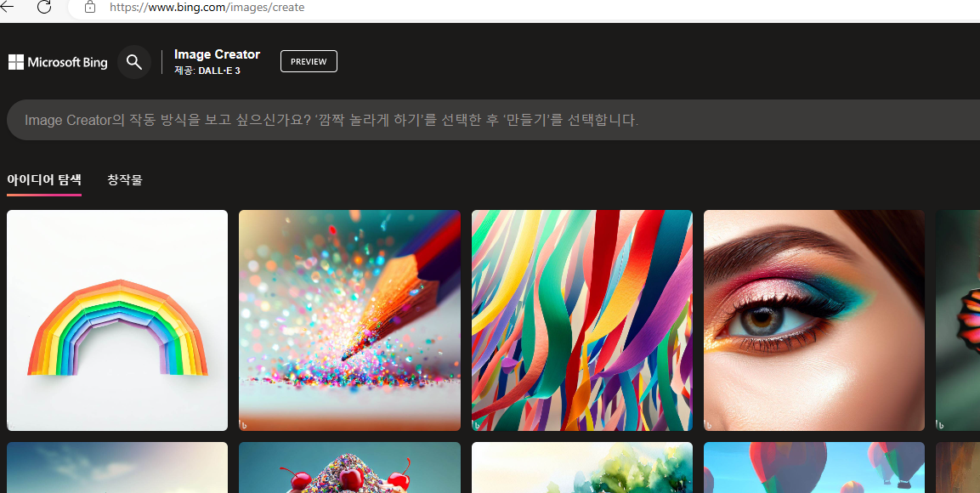Reload the page with refresh icon
The image size is (980, 493).
click(x=43, y=7)
